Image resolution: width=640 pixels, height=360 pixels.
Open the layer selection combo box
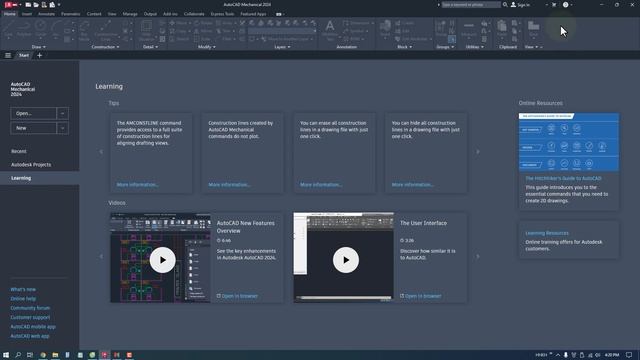click(x=282, y=31)
